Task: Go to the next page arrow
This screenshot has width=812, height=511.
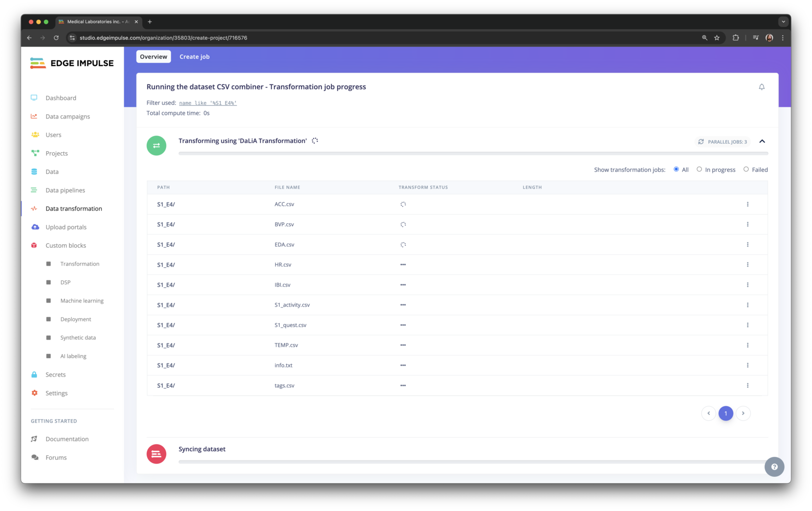Action: pyautogui.click(x=743, y=413)
